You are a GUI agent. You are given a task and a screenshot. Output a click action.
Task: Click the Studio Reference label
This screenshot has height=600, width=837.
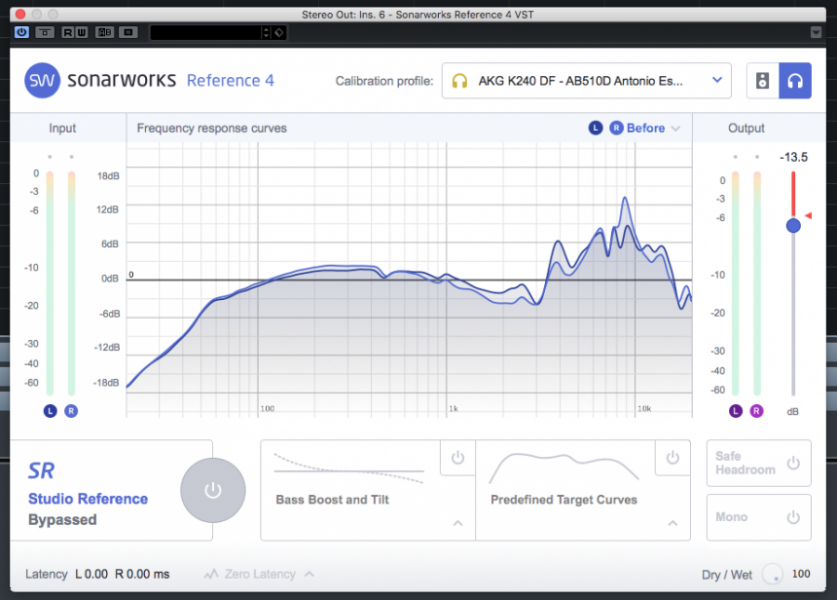[88, 499]
